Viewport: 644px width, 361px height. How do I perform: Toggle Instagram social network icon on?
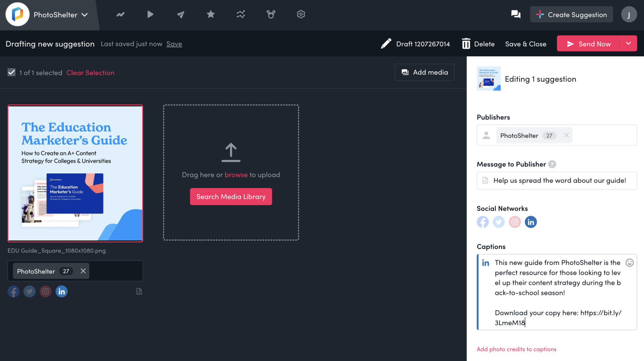[x=515, y=221]
